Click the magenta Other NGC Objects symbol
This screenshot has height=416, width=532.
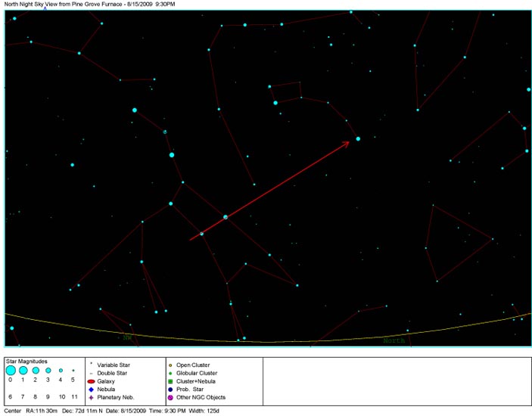pos(170,397)
